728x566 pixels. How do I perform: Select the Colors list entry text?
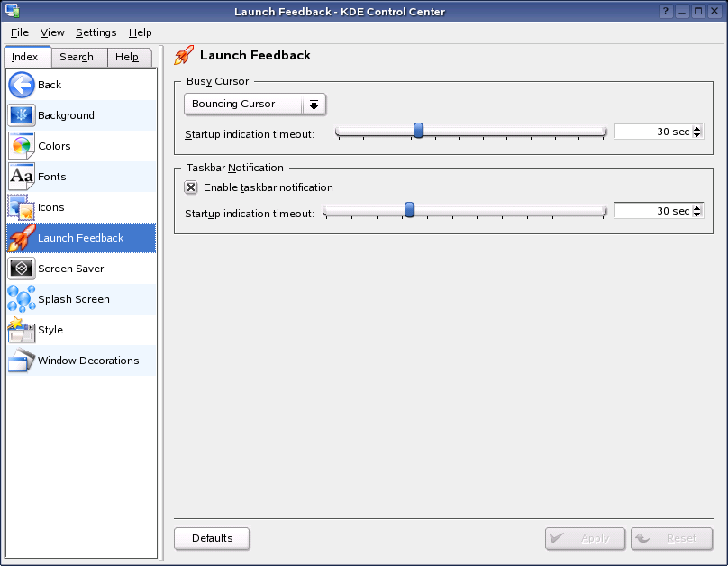coord(54,146)
